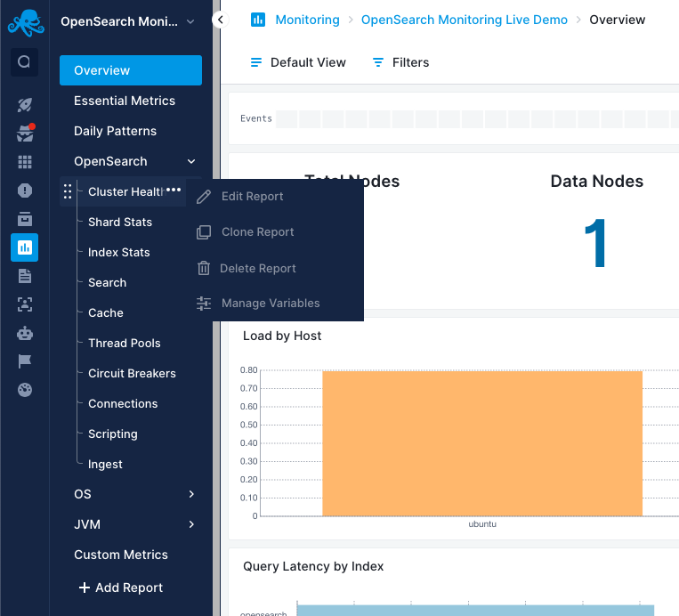Screen dimensions: 679x616
Task: Click the drag handle beside Cluster Health
Action: [x=68, y=191]
